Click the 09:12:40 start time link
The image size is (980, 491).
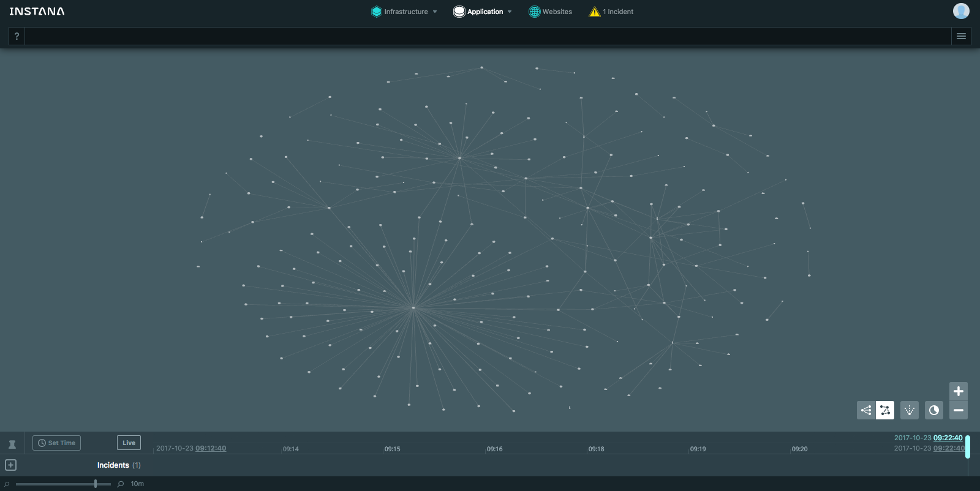pyautogui.click(x=211, y=448)
